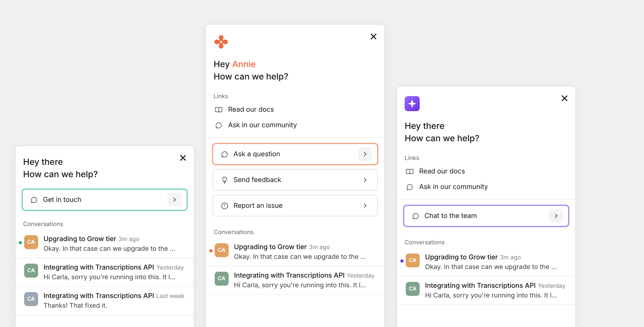Click the purple sparkle logo in the right widget
This screenshot has width=644, height=327.
pyautogui.click(x=412, y=104)
